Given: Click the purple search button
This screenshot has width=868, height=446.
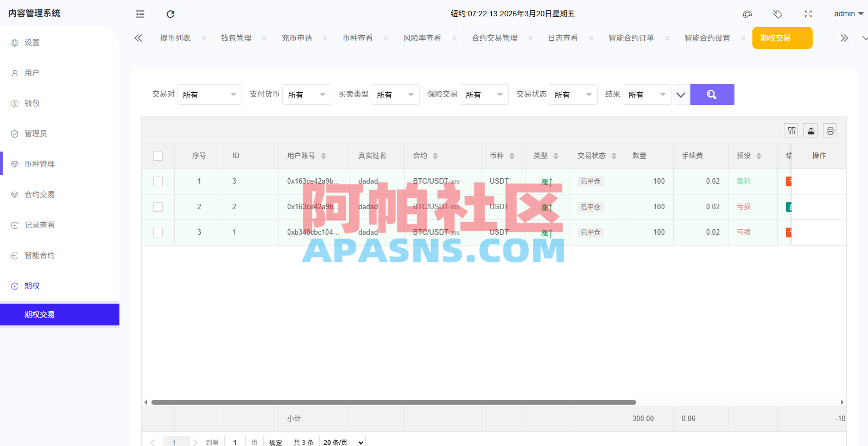Looking at the screenshot, I should pyautogui.click(x=712, y=95).
